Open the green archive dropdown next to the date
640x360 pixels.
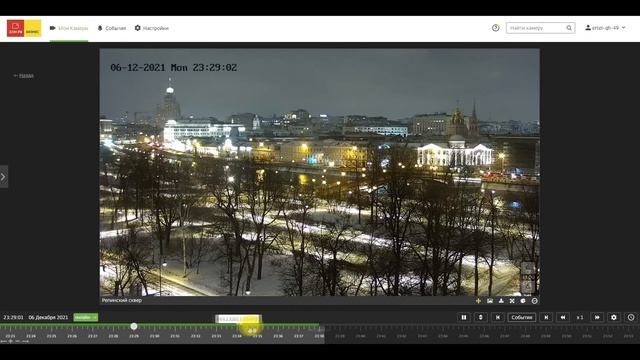[x=86, y=317]
